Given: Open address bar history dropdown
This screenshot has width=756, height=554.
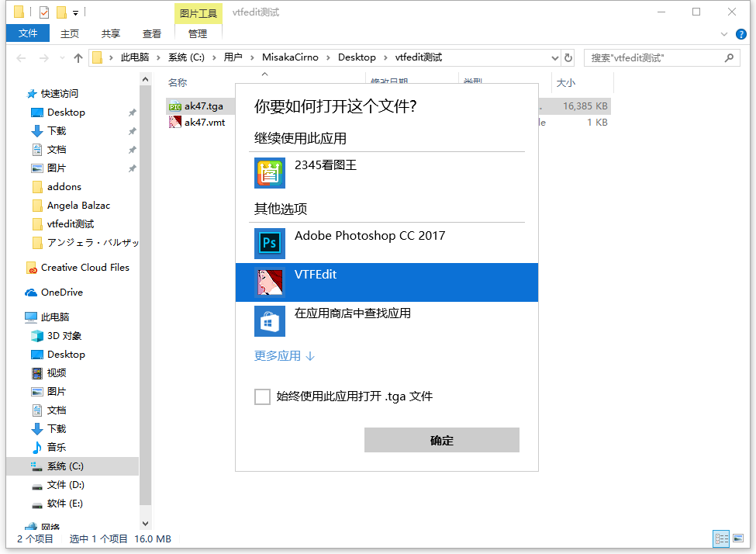Looking at the screenshot, I should (554, 58).
